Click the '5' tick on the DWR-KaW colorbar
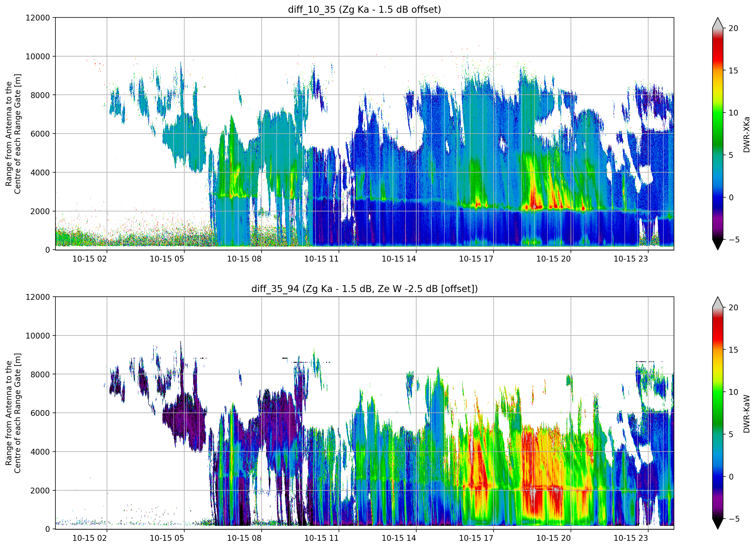Screen dimensions: 756x548 click(x=731, y=434)
